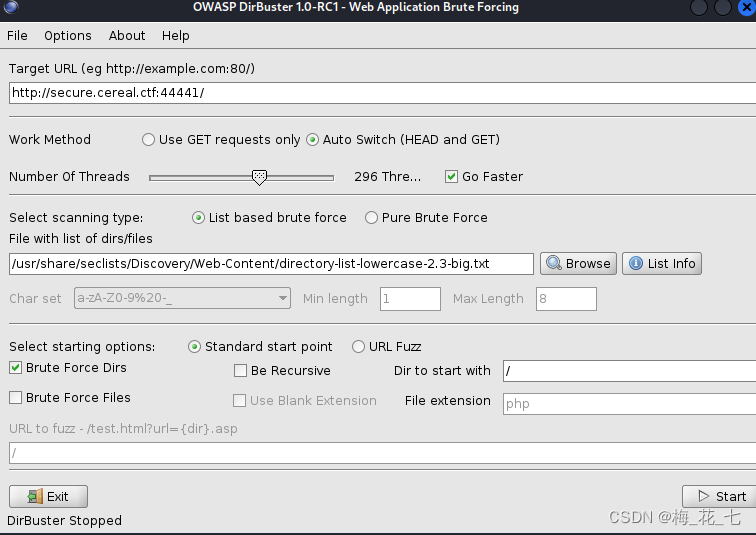The image size is (756, 535).
Task: Open the About menu
Action: point(127,36)
